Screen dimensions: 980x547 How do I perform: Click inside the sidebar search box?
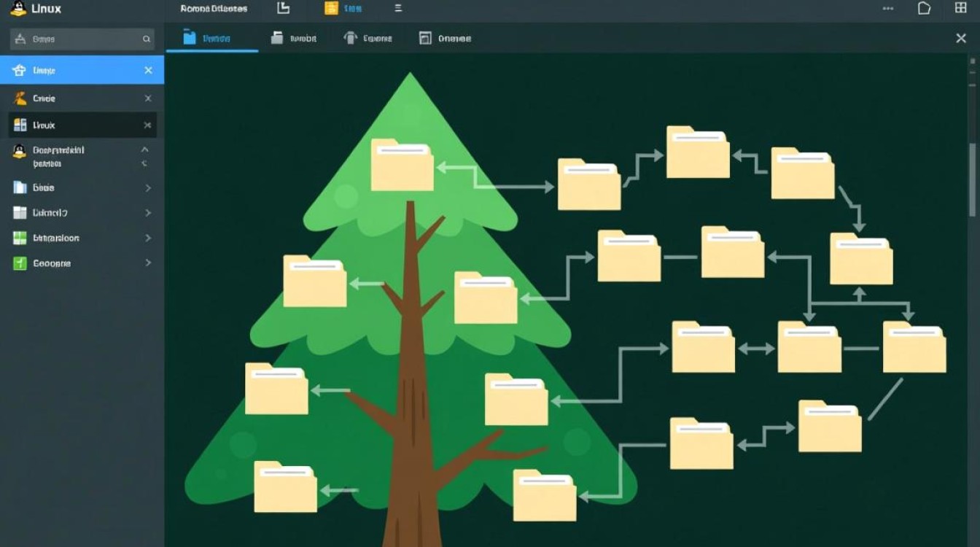coord(73,39)
